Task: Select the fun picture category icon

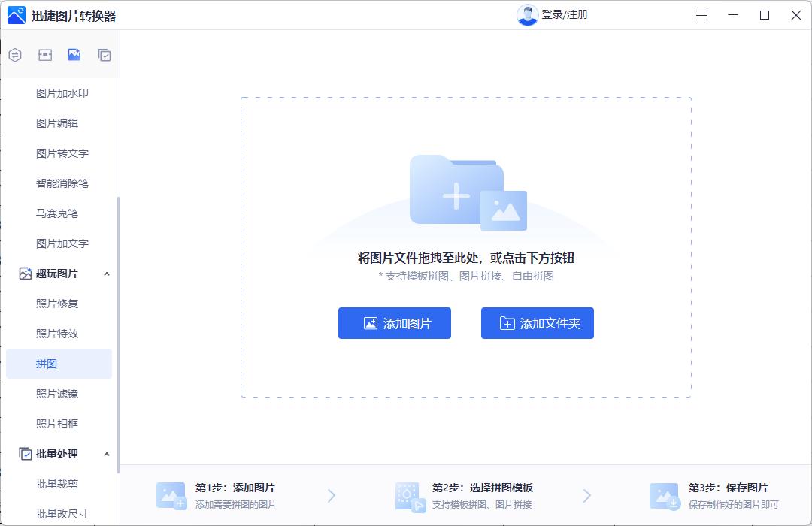Action: pyautogui.click(x=74, y=55)
